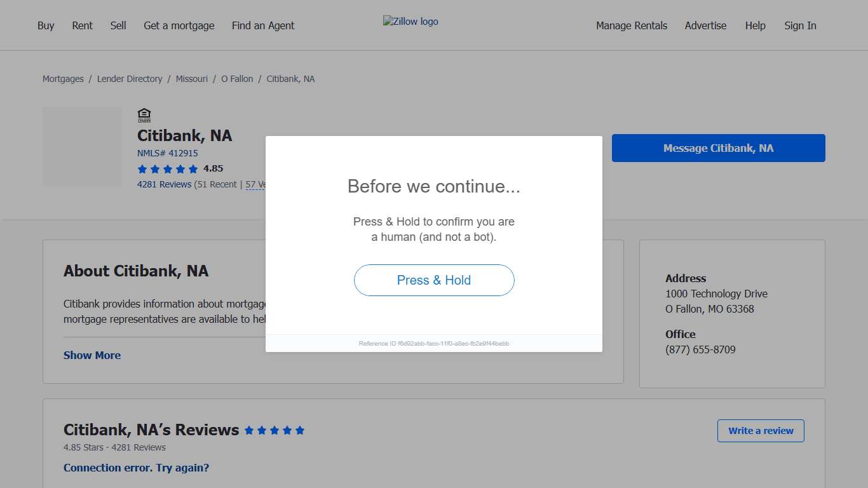
Task: Open the Write a review form
Action: pyautogui.click(x=760, y=430)
